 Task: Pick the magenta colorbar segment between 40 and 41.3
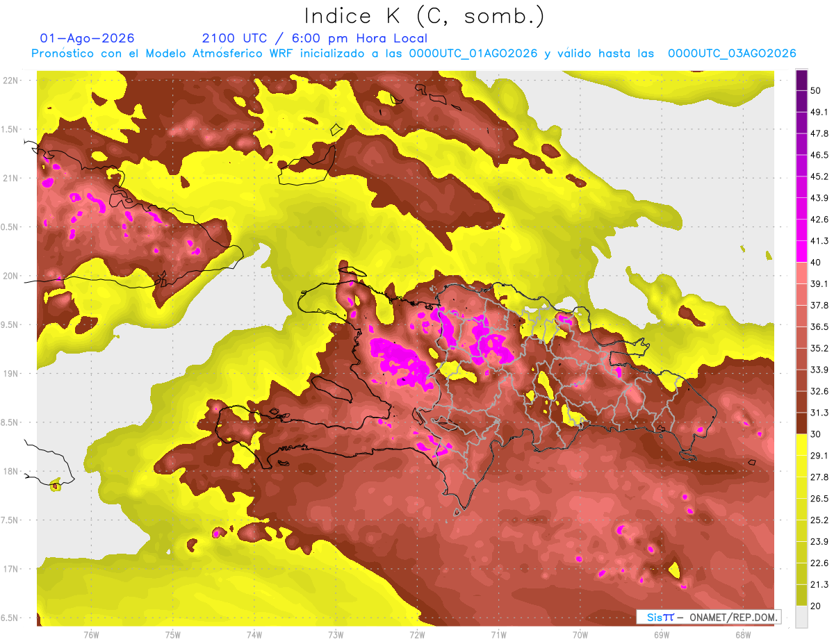tap(801, 251)
